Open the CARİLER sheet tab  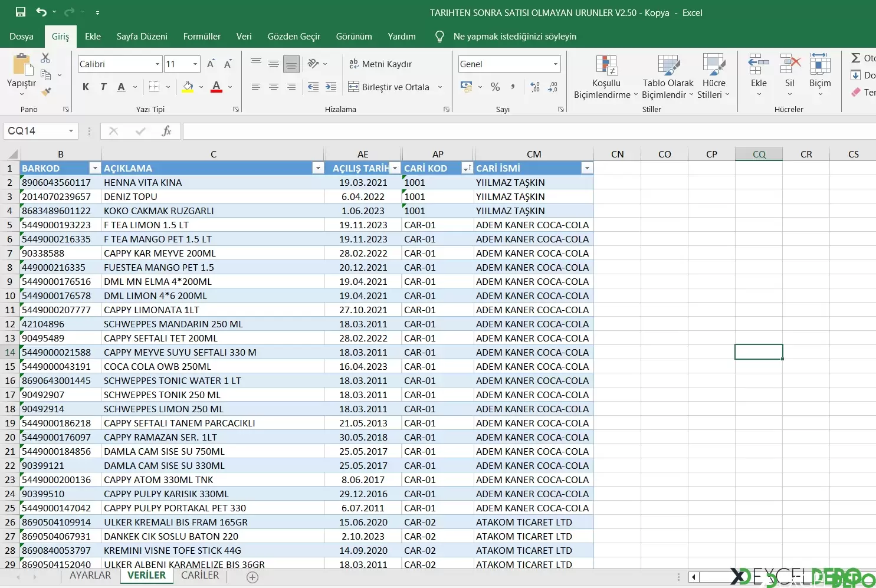tap(200, 576)
